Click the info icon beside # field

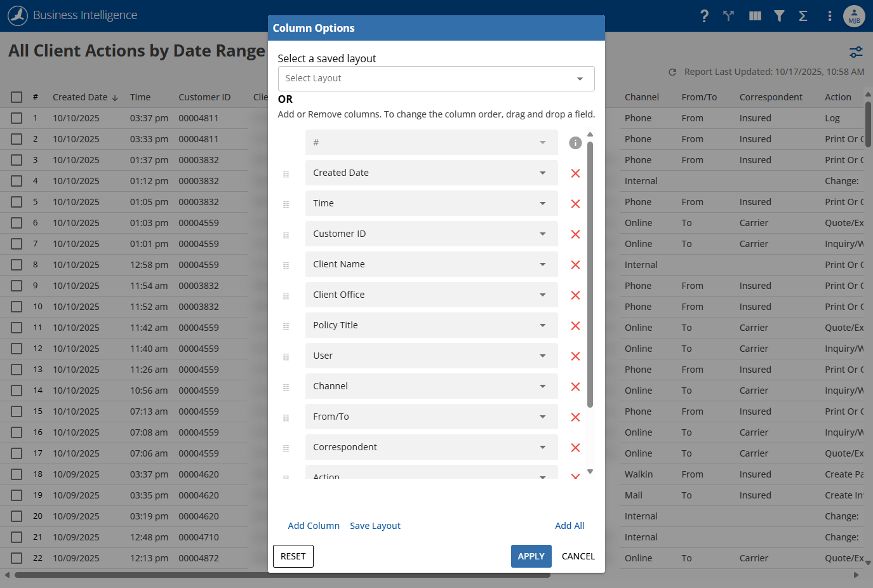click(x=575, y=143)
